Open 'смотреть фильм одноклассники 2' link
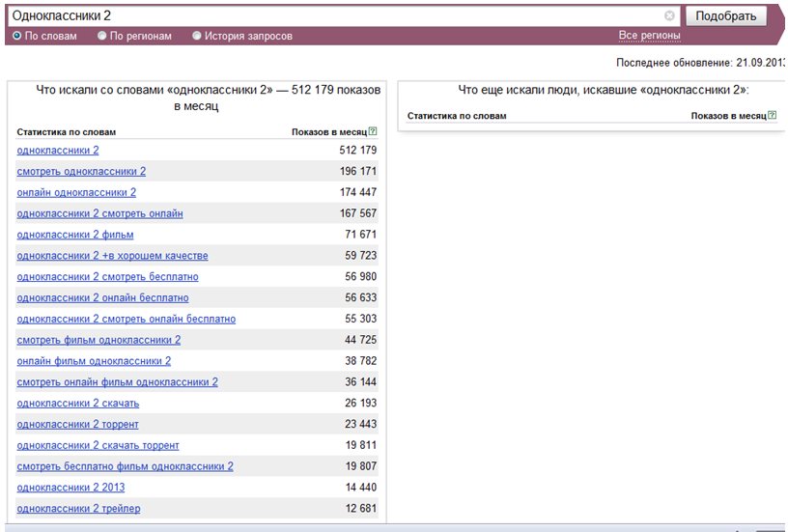788x532 pixels. click(x=99, y=340)
